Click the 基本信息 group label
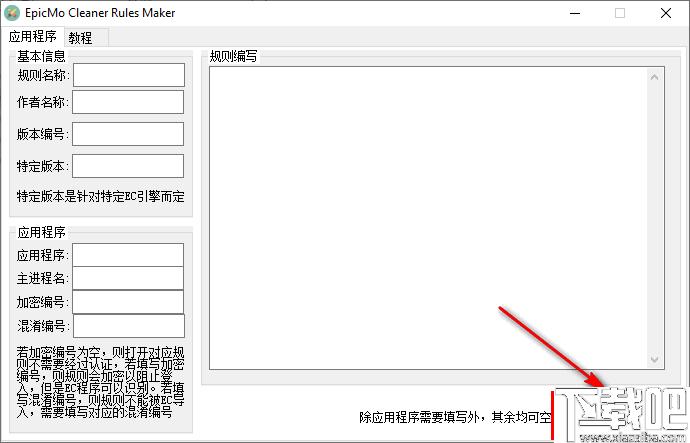 41,56
